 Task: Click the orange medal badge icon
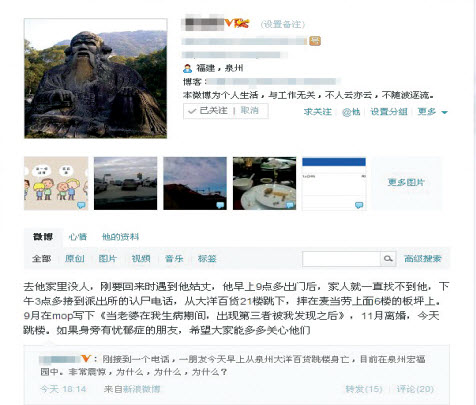pyautogui.click(x=315, y=41)
